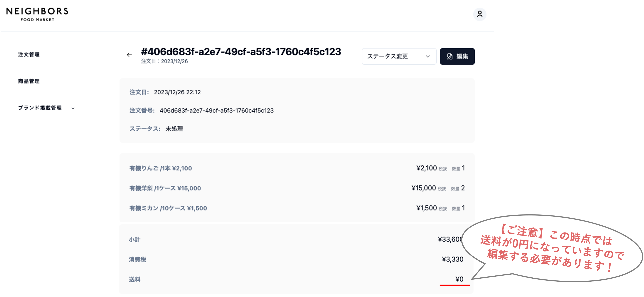Click the ¥15,000 price of 有機洋梨
The width and height of the screenshot is (644, 297).
click(x=424, y=188)
